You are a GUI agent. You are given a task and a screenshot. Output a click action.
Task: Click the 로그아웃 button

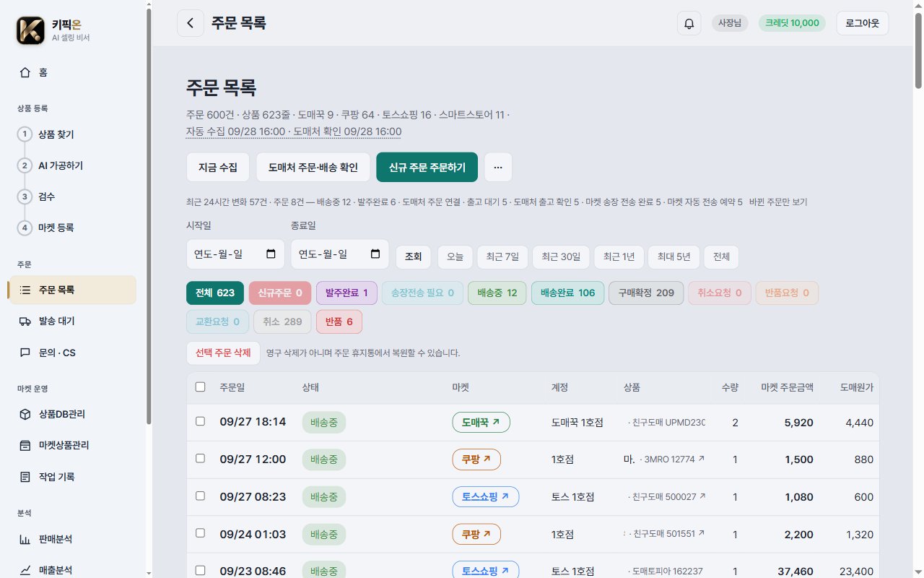[x=863, y=23]
